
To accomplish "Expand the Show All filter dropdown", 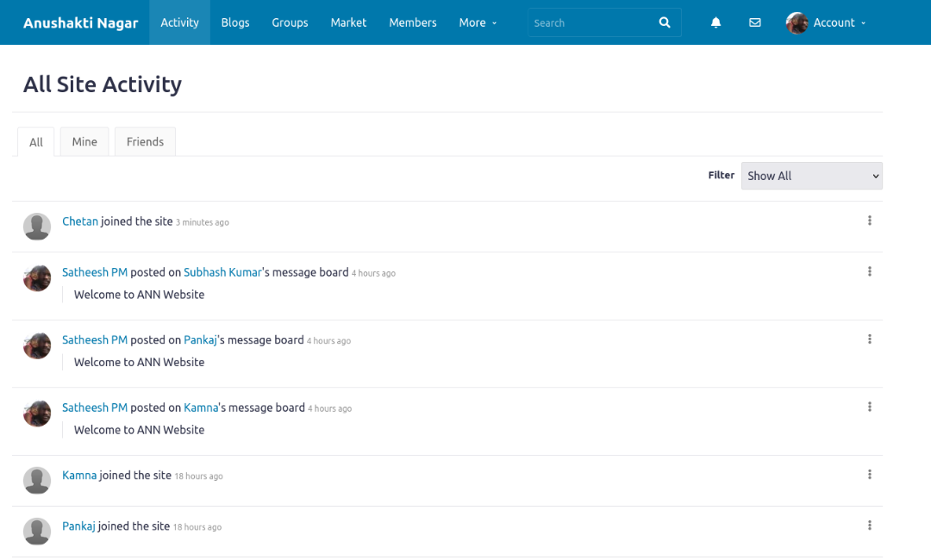I will pos(811,176).
